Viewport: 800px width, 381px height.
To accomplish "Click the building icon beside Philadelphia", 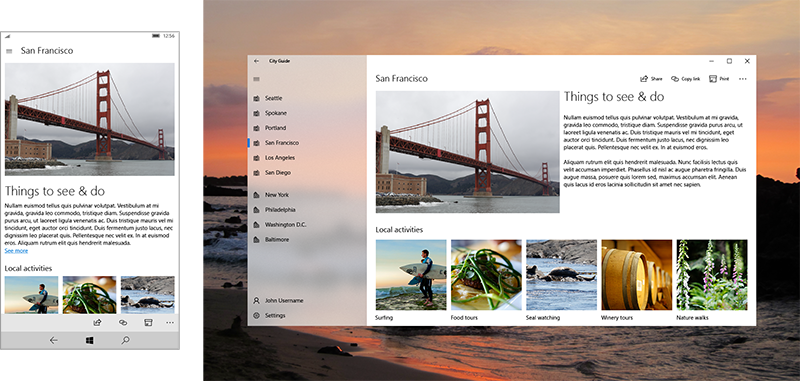I will 256,210.
